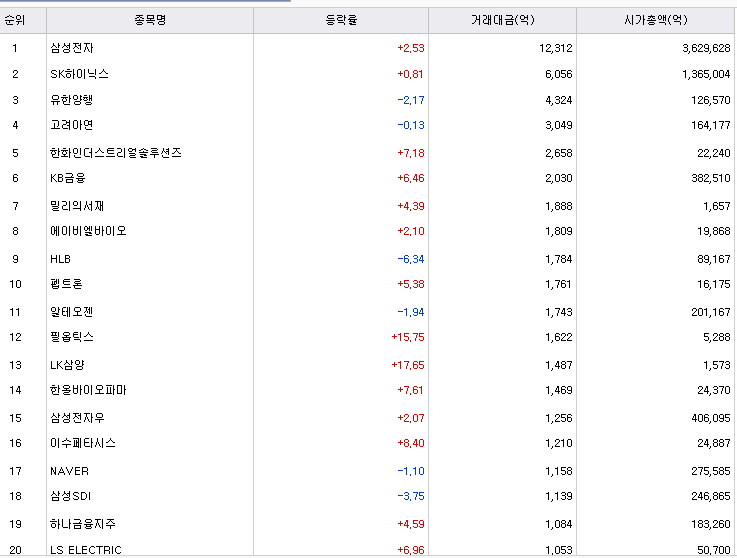This screenshot has width=737, height=558.
Task: Select stock 한화인더스트리얼솔루션즈
Action: (x=116, y=153)
